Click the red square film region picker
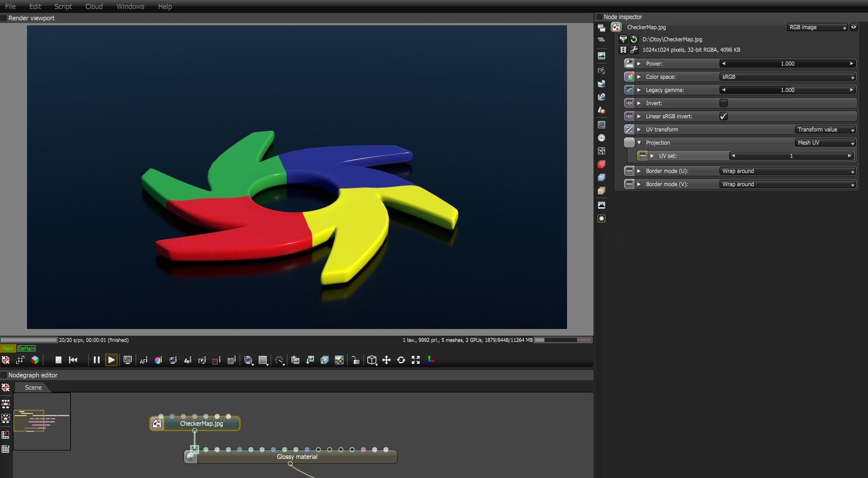868x478 pixels. click(x=217, y=360)
